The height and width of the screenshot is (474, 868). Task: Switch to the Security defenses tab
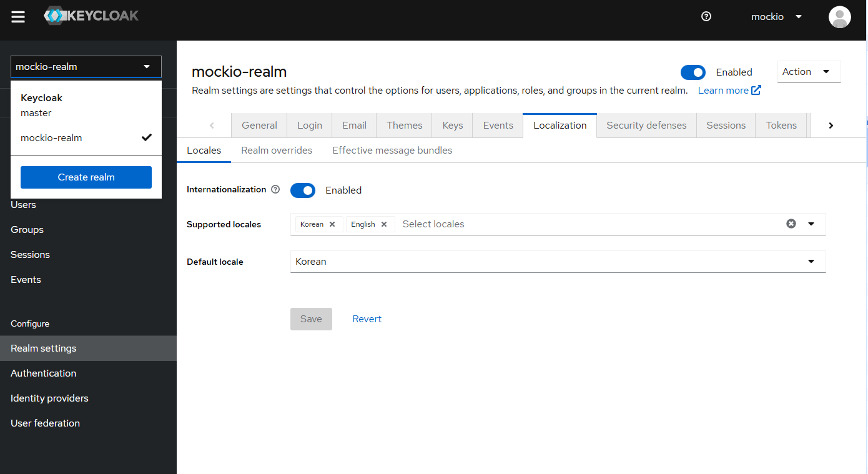[x=646, y=126]
